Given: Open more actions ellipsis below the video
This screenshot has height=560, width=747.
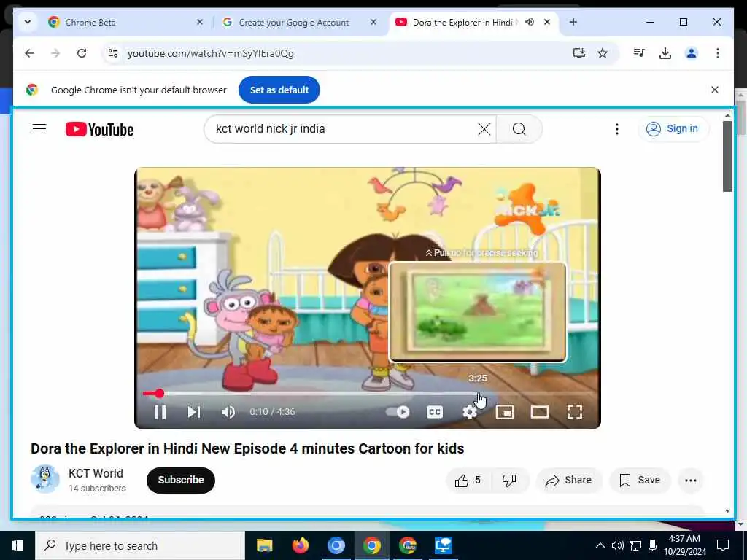Looking at the screenshot, I should 691,480.
